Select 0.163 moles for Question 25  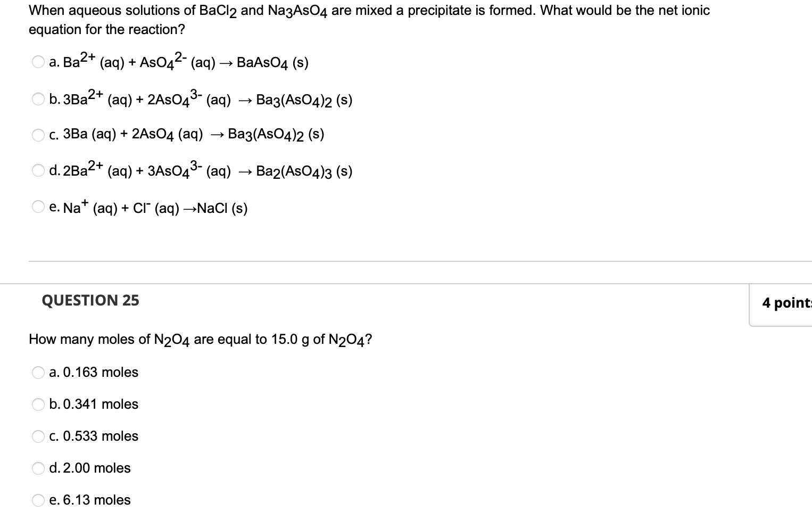point(38,373)
